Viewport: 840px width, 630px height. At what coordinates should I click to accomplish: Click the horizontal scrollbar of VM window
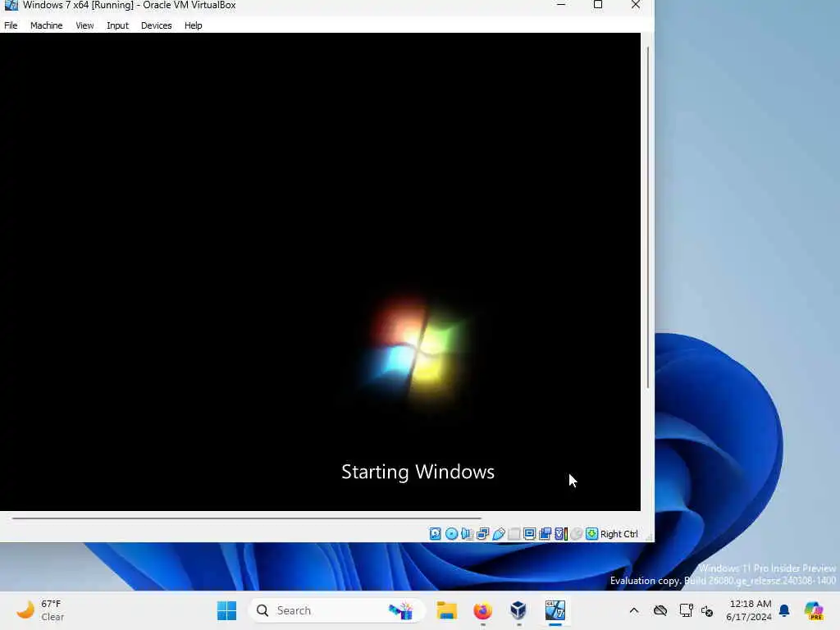(246, 518)
